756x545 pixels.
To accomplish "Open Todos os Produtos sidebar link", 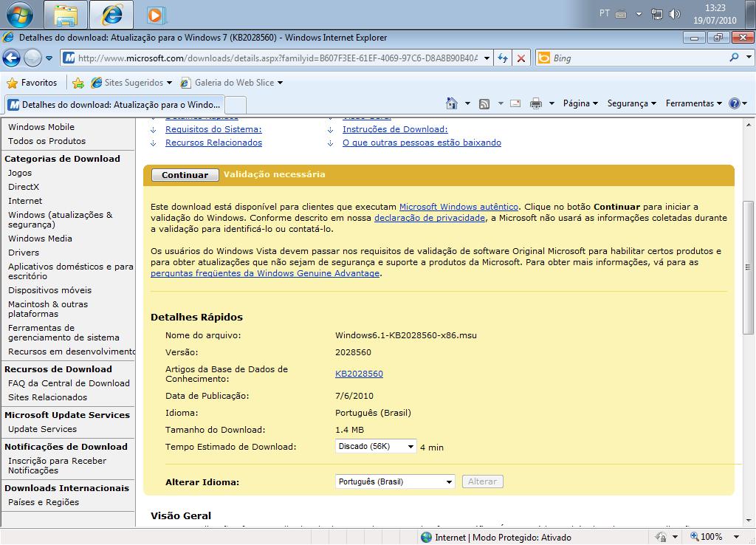I will (x=47, y=141).
